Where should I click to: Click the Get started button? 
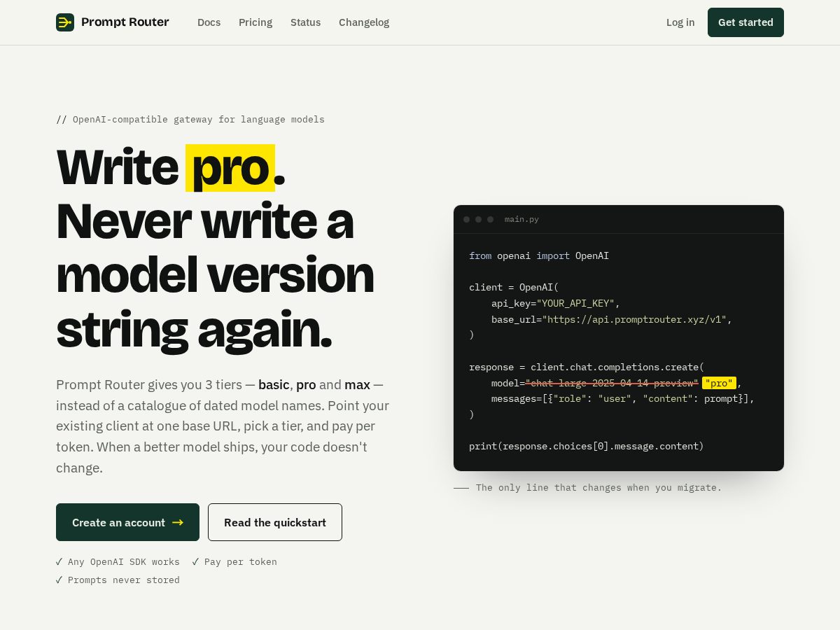pyautogui.click(x=745, y=22)
